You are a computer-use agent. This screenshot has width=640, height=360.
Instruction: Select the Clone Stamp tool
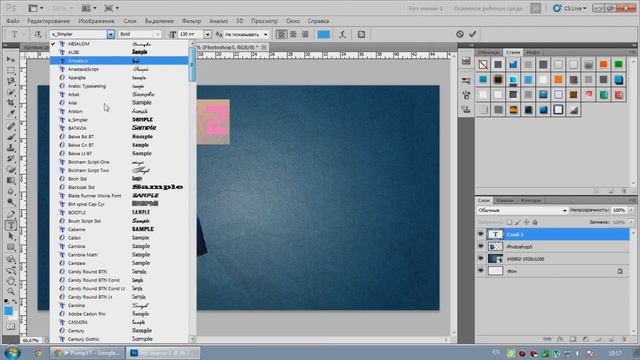[x=11, y=148]
